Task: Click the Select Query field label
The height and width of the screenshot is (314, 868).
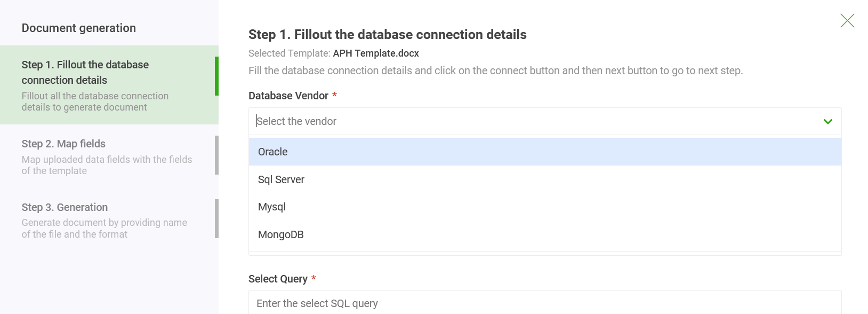Action: pyautogui.click(x=278, y=279)
